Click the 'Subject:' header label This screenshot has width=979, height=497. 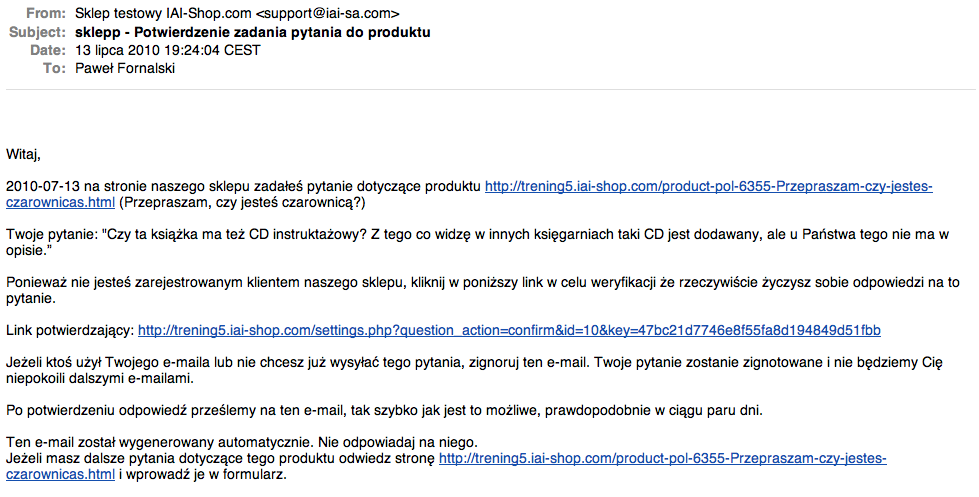(x=37, y=32)
